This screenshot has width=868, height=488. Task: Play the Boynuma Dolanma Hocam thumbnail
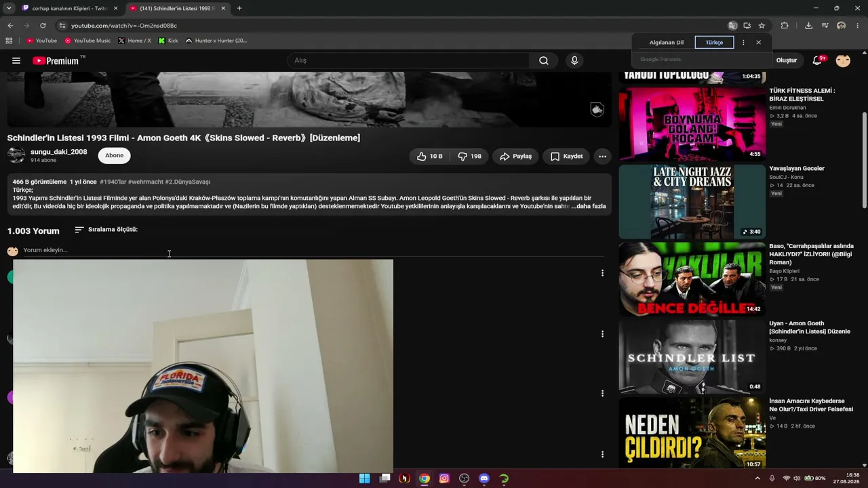click(692, 123)
